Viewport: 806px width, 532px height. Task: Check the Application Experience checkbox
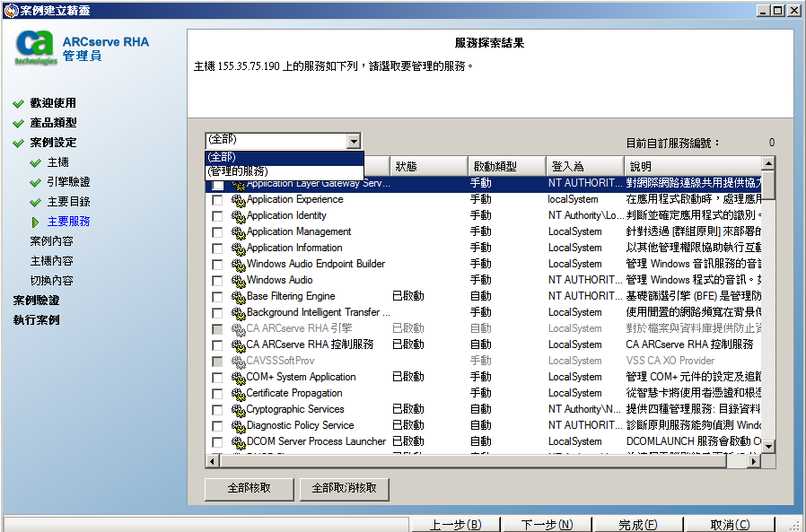[x=217, y=200]
